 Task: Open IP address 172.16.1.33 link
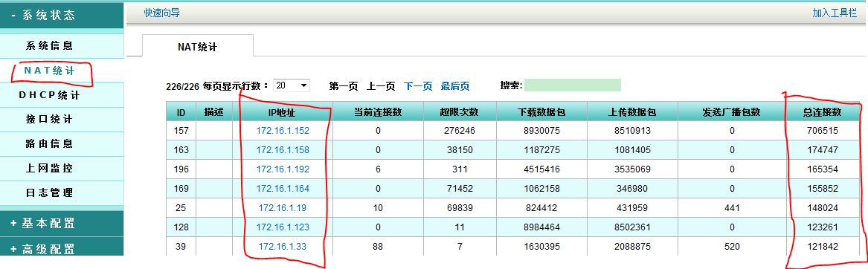pos(283,247)
